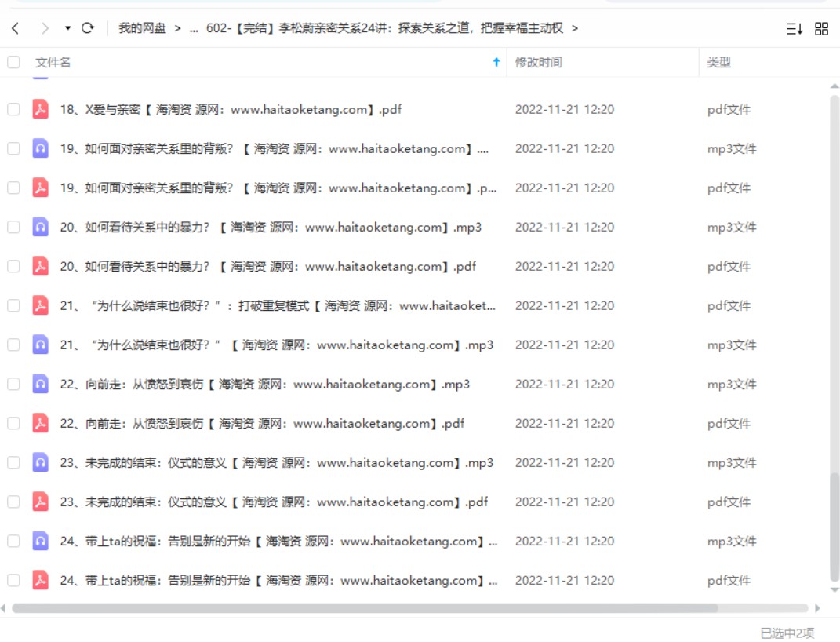The height and width of the screenshot is (642, 840).
Task: Check the box for 20、如何看待关系中的暴力 pdf
Action: click(13, 266)
